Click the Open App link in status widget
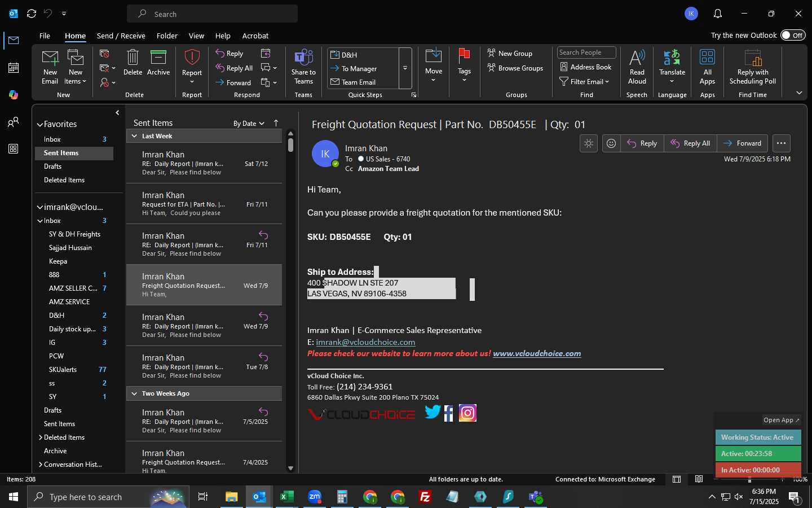Image resolution: width=812 pixels, height=508 pixels. click(781, 420)
